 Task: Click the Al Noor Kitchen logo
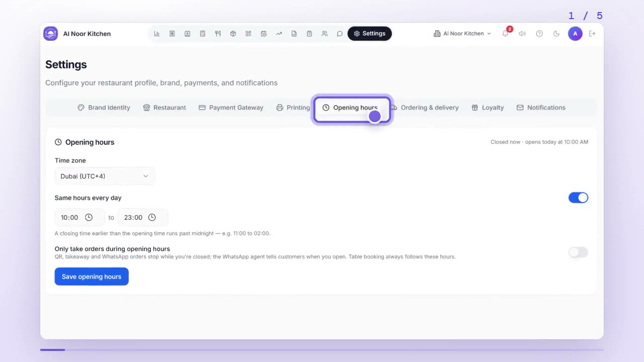(x=51, y=34)
